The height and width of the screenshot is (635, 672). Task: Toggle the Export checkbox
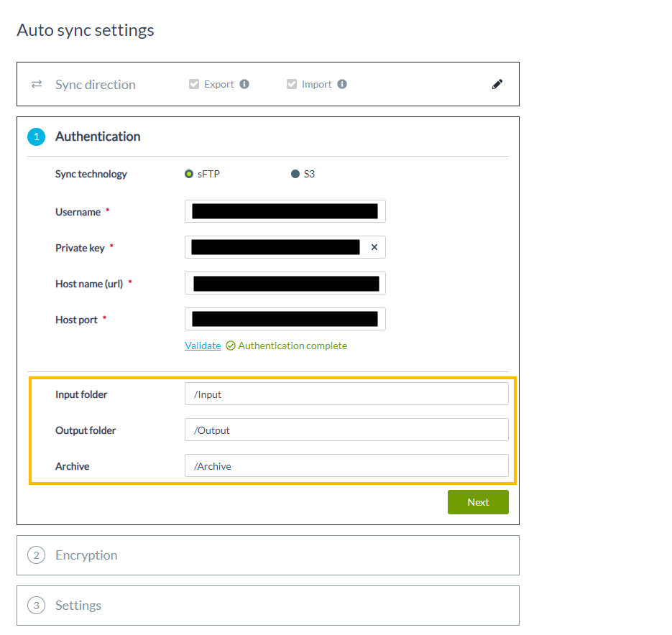tap(194, 84)
